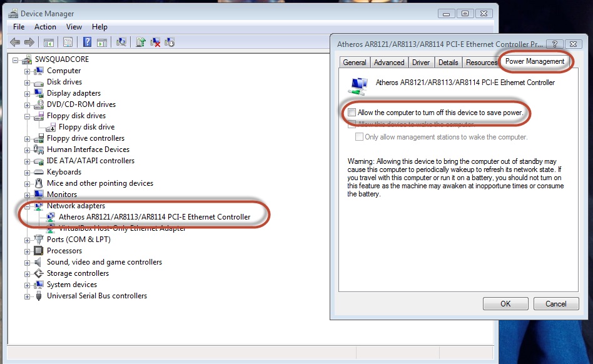The image size is (593, 364).
Task: Switch to the Driver tab
Action: [420, 63]
